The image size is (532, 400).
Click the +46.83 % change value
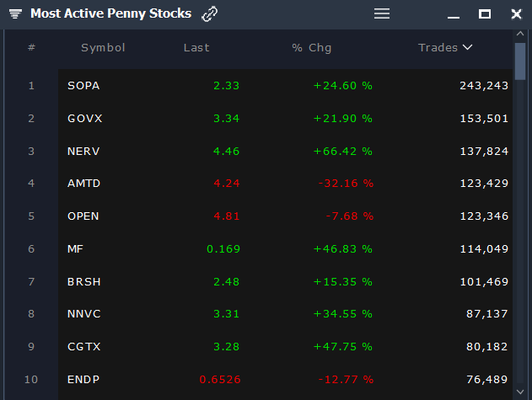point(342,249)
